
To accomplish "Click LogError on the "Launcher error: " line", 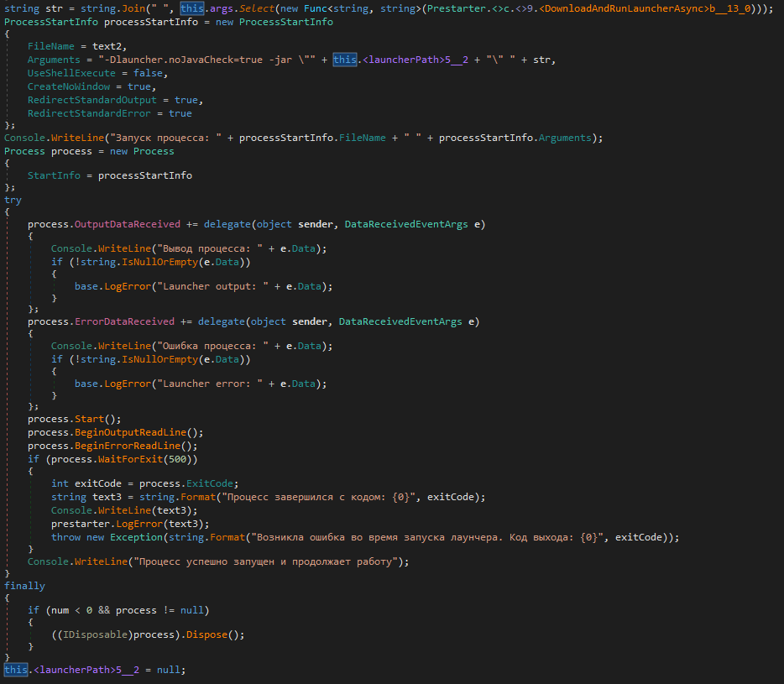I will (x=128, y=384).
